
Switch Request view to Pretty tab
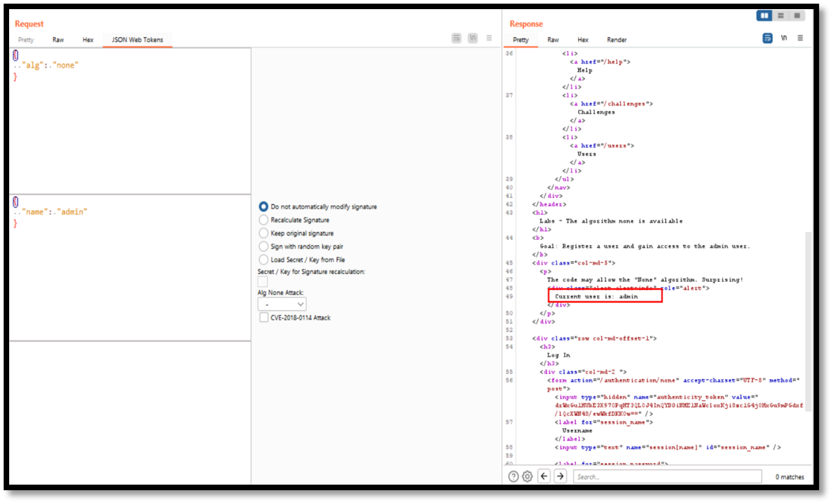[26, 40]
